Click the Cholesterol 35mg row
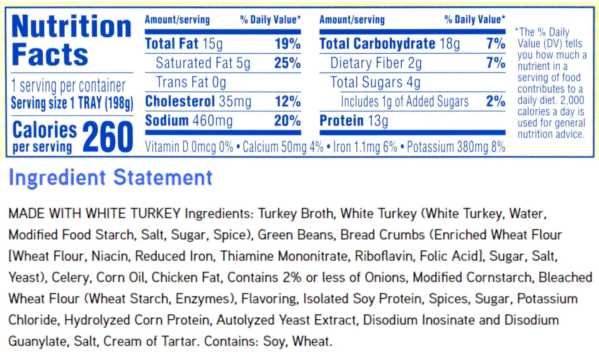This screenshot has width=599, height=364. pos(223,101)
